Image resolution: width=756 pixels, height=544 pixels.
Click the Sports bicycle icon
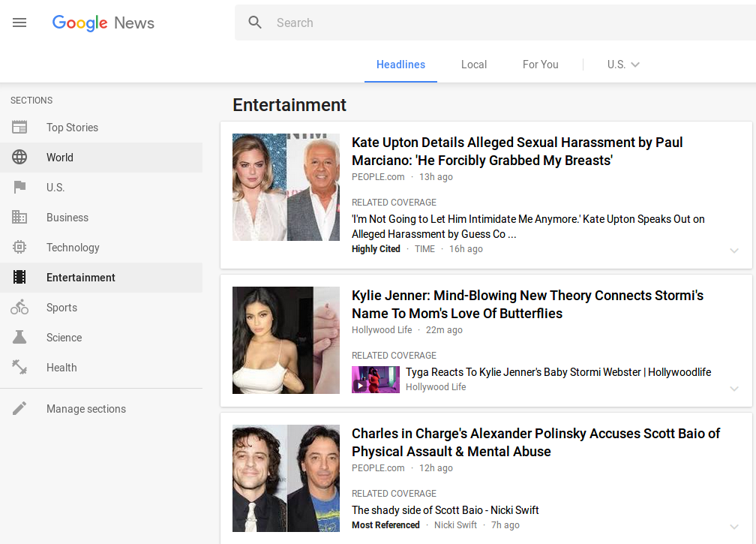pyautogui.click(x=19, y=307)
